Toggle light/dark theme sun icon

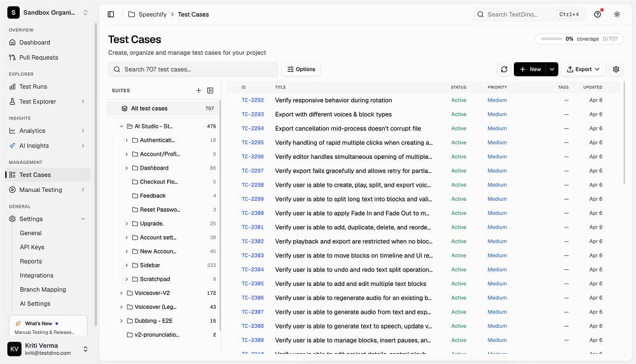(617, 14)
